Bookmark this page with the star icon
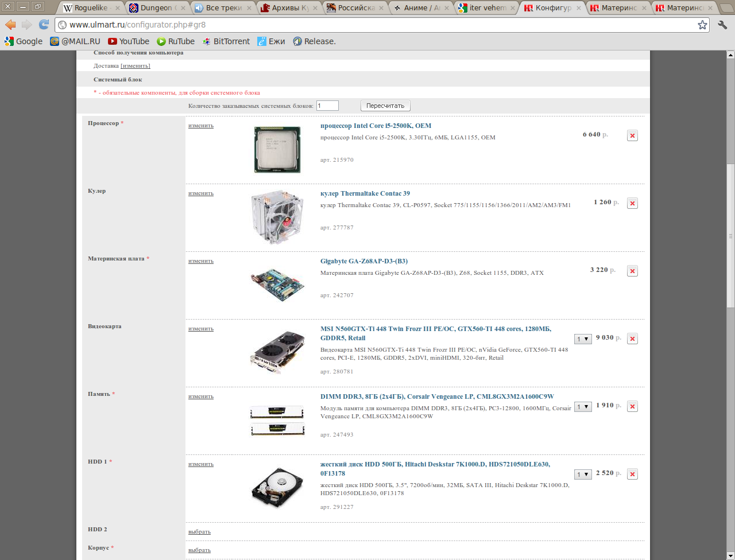This screenshot has width=735, height=560. pyautogui.click(x=702, y=25)
